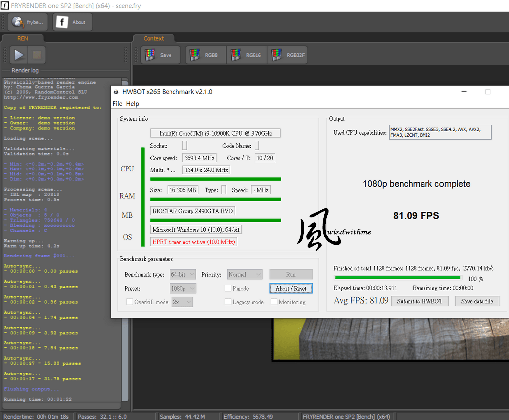509x420 pixels.
Task: Switch to the Context tab
Action: 154,38
